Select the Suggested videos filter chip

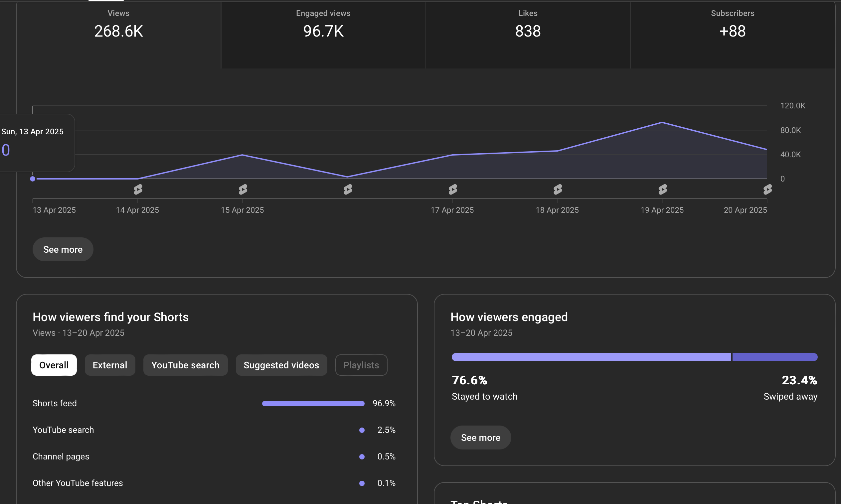click(x=281, y=365)
